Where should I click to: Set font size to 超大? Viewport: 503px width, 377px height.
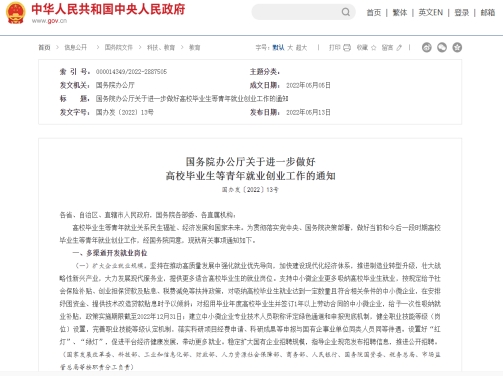pos(301,48)
